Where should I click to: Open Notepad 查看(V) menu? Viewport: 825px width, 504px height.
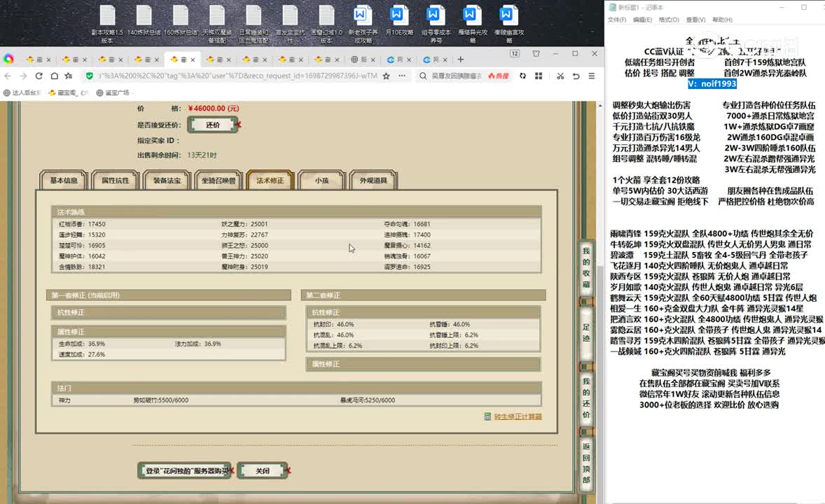695,20
